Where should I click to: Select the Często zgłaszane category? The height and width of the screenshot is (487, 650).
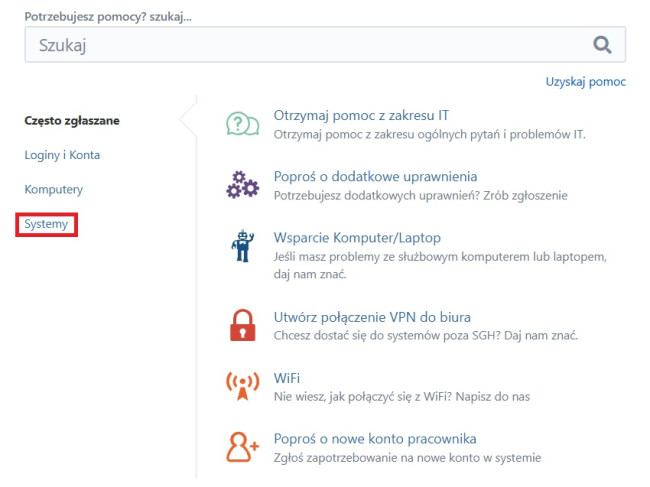72,121
